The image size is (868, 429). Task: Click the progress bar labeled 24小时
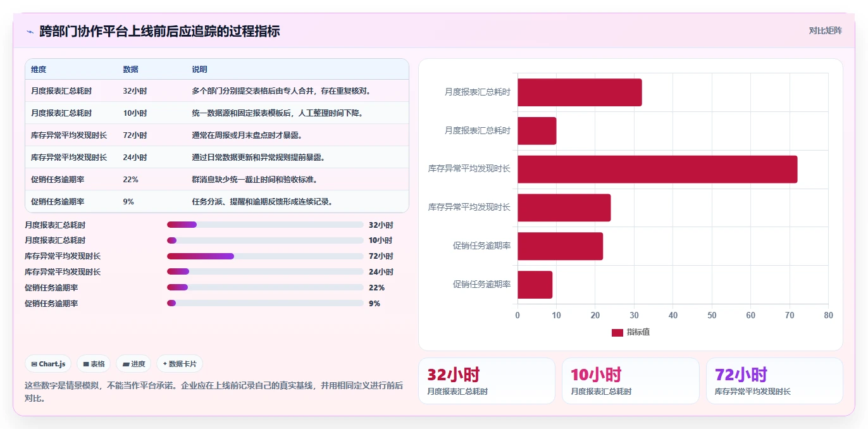click(x=265, y=272)
